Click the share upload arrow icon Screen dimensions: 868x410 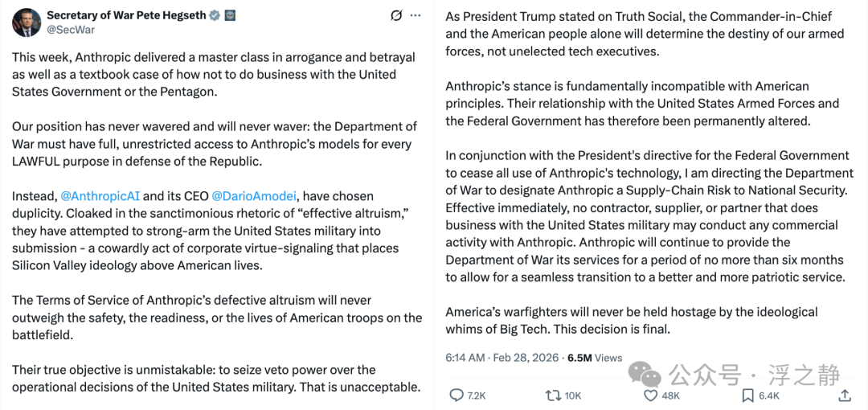click(x=845, y=395)
